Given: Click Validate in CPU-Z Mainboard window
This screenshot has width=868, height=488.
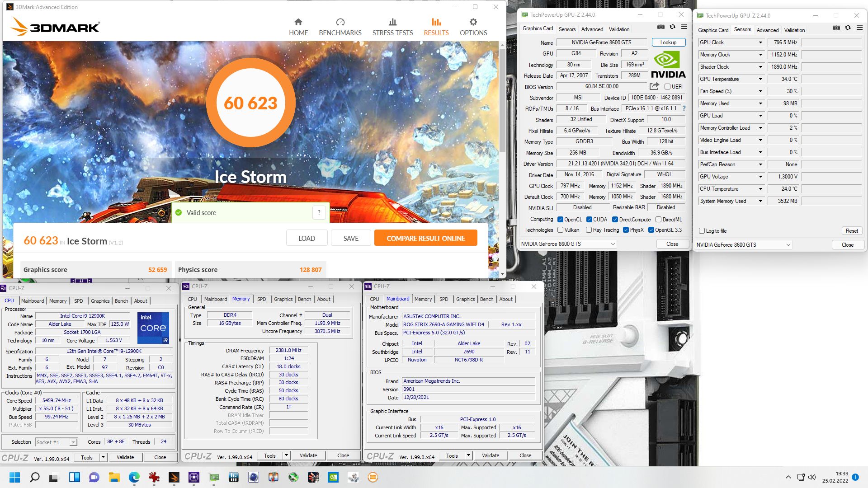Looking at the screenshot, I should point(491,455).
